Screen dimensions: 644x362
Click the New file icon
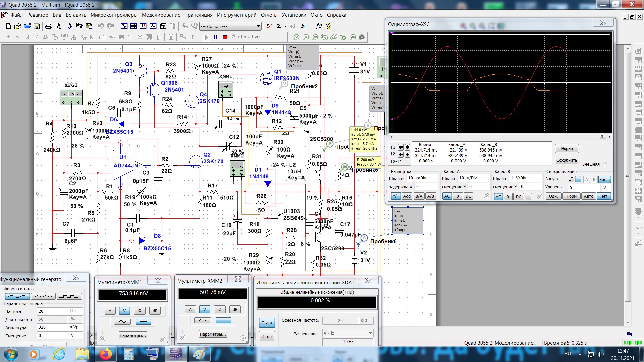[x=9, y=26]
